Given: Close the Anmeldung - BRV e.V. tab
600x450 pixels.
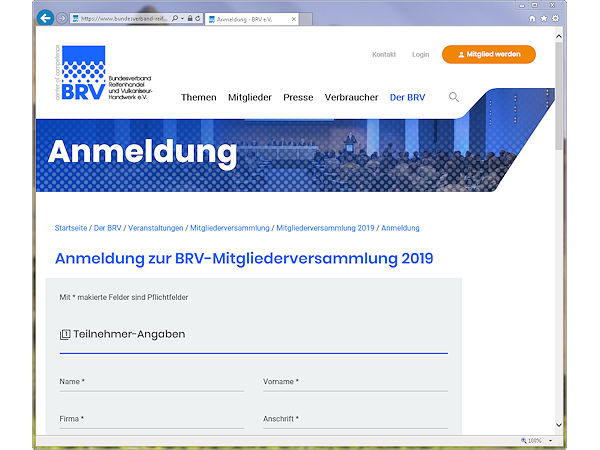Looking at the screenshot, I should [x=293, y=19].
